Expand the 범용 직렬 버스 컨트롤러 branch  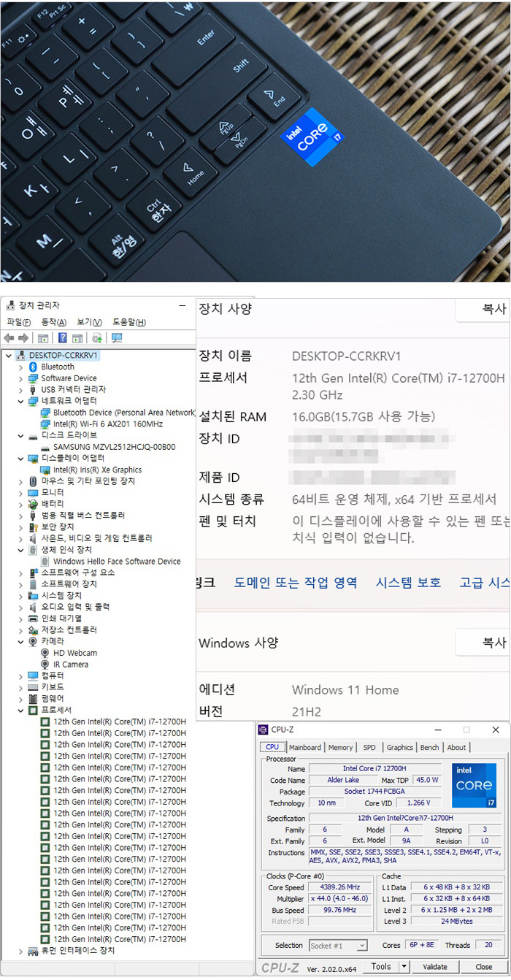tap(20, 515)
